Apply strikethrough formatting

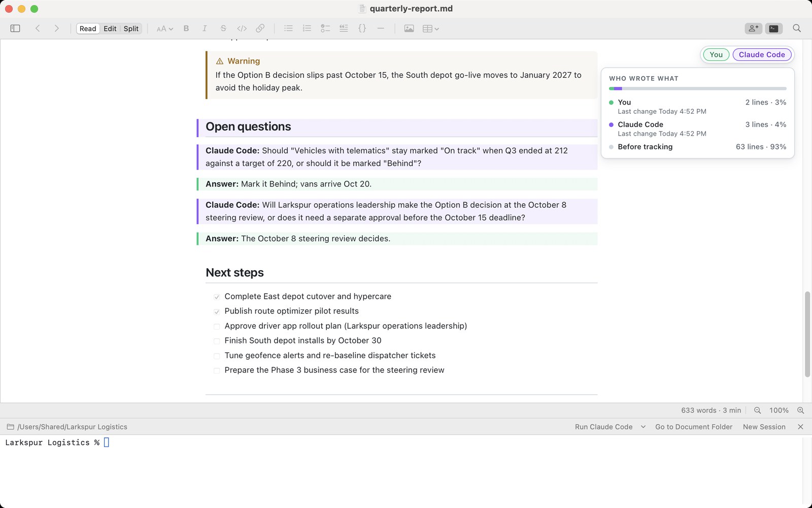coord(223,28)
